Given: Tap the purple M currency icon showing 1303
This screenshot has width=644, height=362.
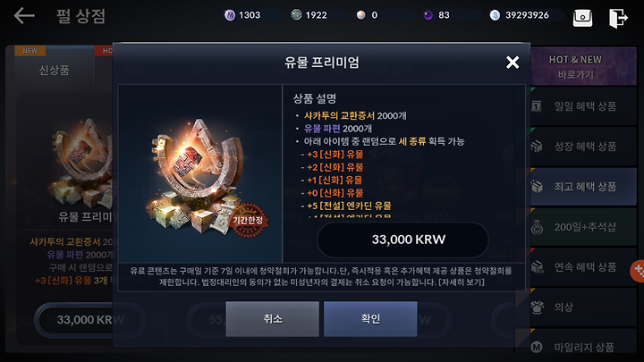Looking at the screenshot, I should tap(230, 15).
